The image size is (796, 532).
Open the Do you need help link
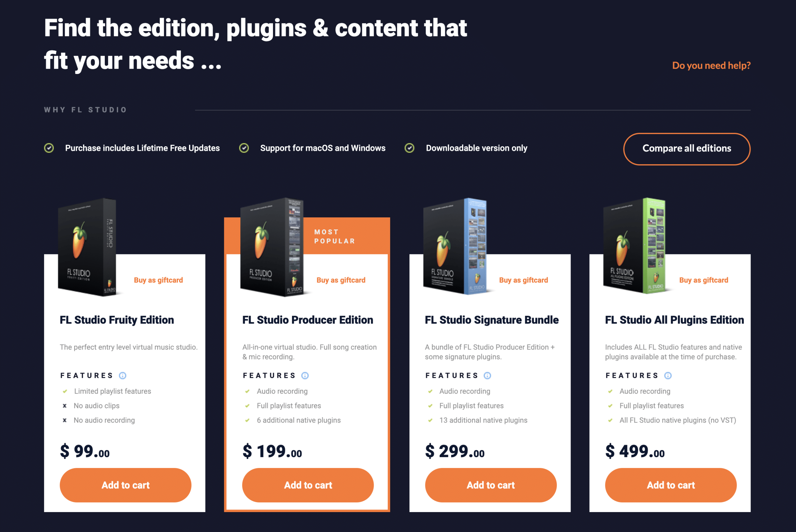[711, 65]
